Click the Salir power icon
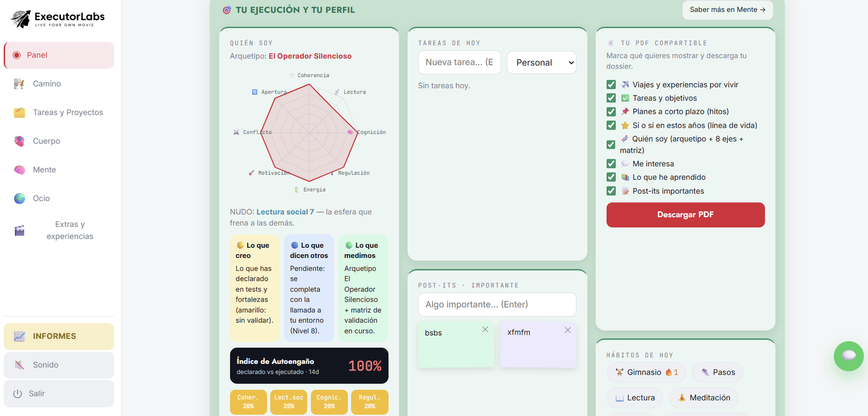The width and height of the screenshot is (868, 416). pos(17,394)
